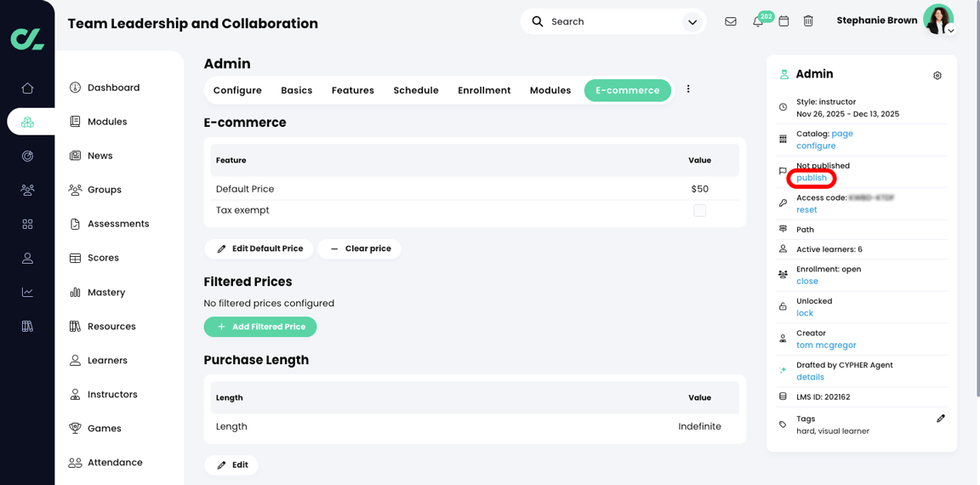This screenshot has height=485, width=980.
Task: Click into the Search input field
Action: click(x=612, y=21)
